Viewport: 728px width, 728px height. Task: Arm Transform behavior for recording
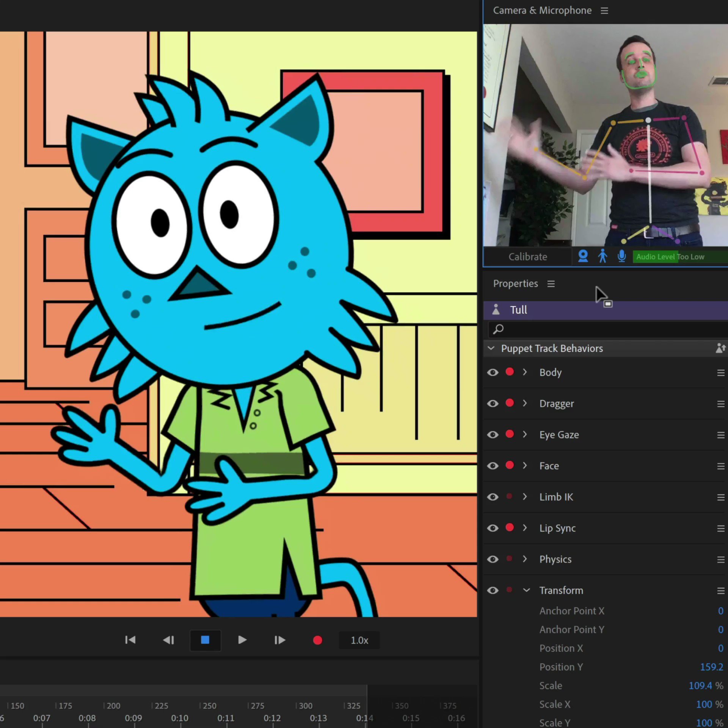click(x=510, y=590)
